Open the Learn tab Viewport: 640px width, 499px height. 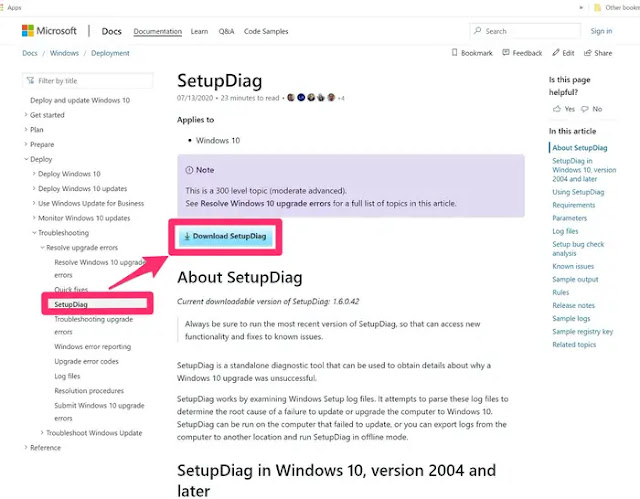point(199,31)
